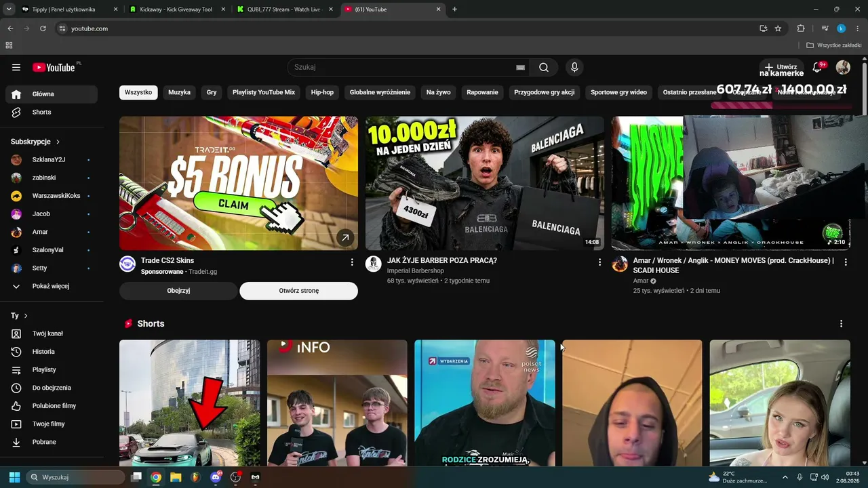Image resolution: width=868 pixels, height=488 pixels.
Task: Open zabinski subscription channel
Action: tap(52, 178)
